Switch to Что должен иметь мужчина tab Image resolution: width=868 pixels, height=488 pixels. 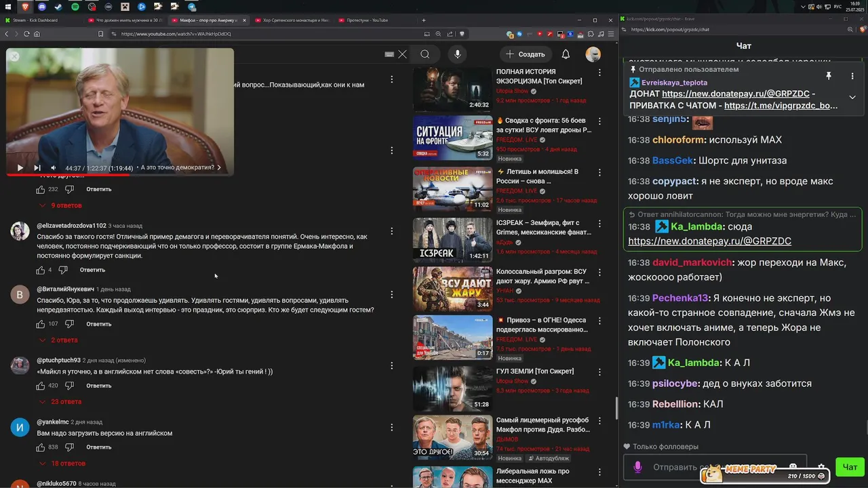point(125,20)
